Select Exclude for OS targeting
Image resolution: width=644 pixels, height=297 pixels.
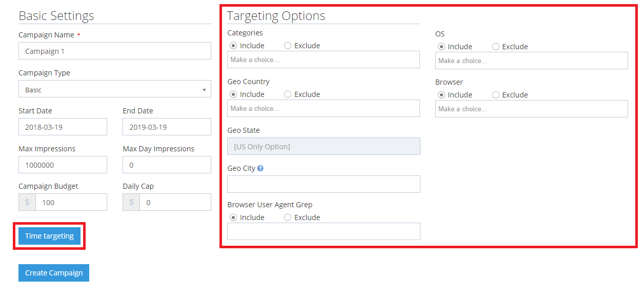[x=496, y=46]
